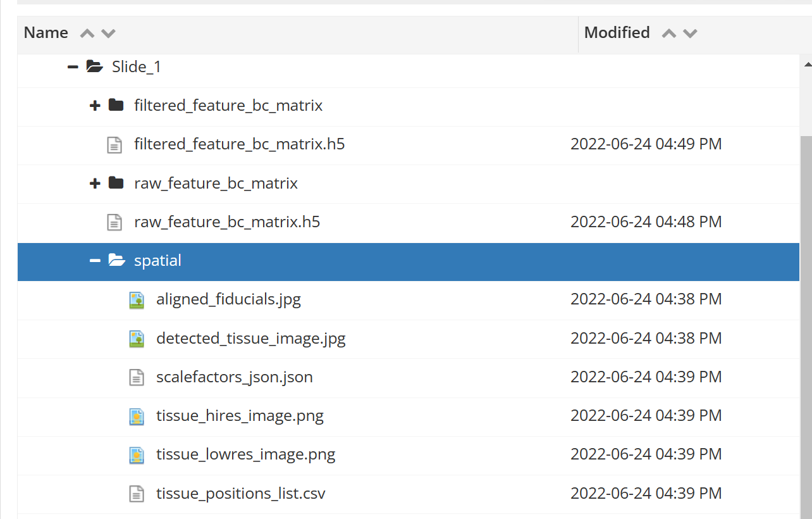Click the tissue_lowres_image.png file icon

click(x=137, y=454)
